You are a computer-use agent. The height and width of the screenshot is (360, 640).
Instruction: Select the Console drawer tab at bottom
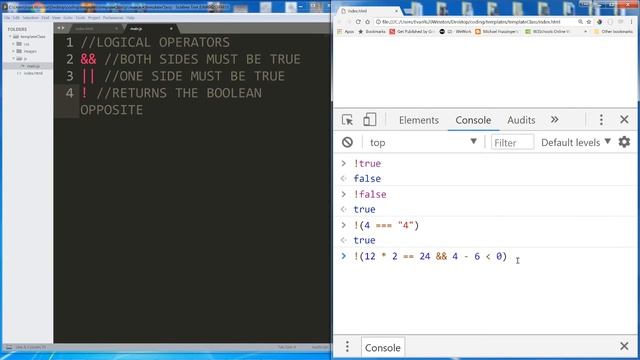(382, 348)
